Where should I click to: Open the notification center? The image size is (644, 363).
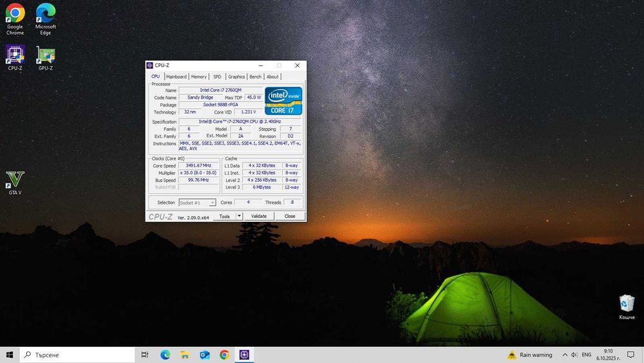(631, 355)
